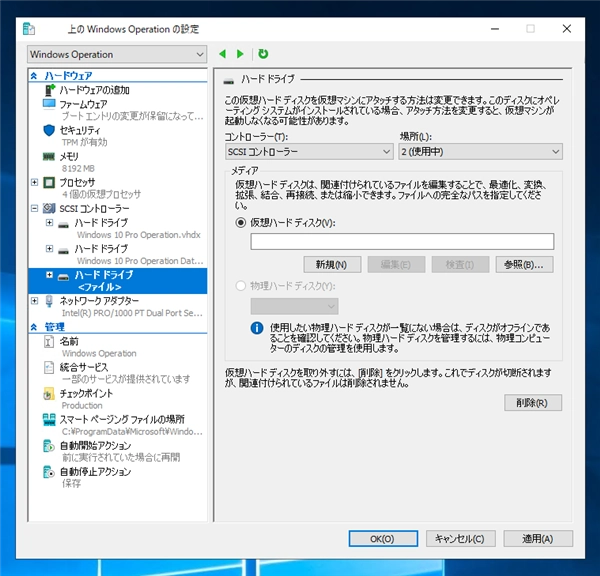Select the hard drive icon for Windows 10 Pro Operation.vhdx
The width and height of the screenshot is (600, 576).
[x=63, y=225]
